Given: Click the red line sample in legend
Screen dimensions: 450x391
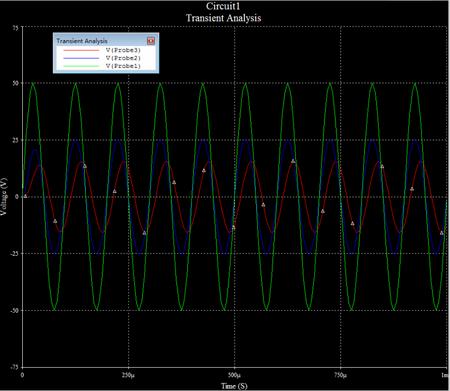Looking at the screenshot, I should pyautogui.click(x=81, y=50).
